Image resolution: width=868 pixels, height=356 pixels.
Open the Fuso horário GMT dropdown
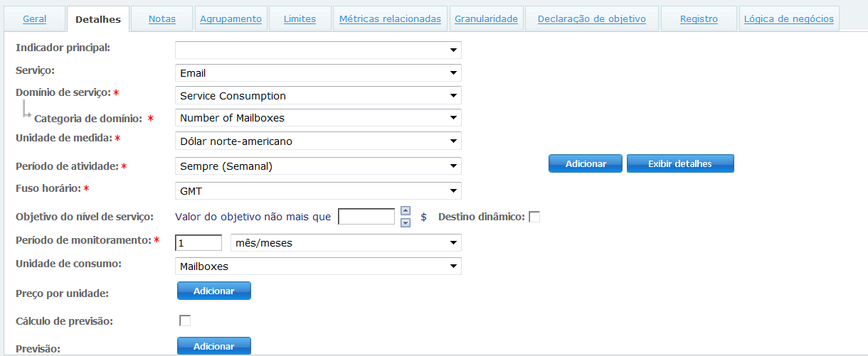pos(318,190)
